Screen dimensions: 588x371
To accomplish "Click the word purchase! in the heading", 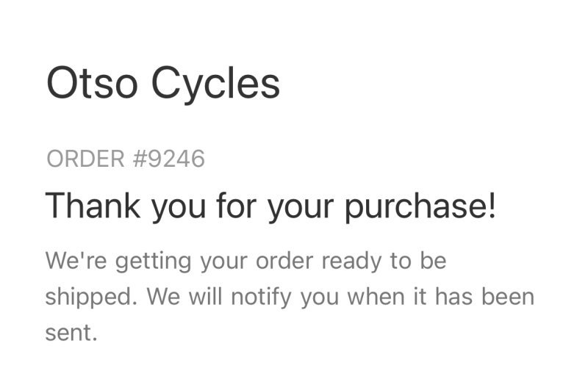I will [420, 206].
